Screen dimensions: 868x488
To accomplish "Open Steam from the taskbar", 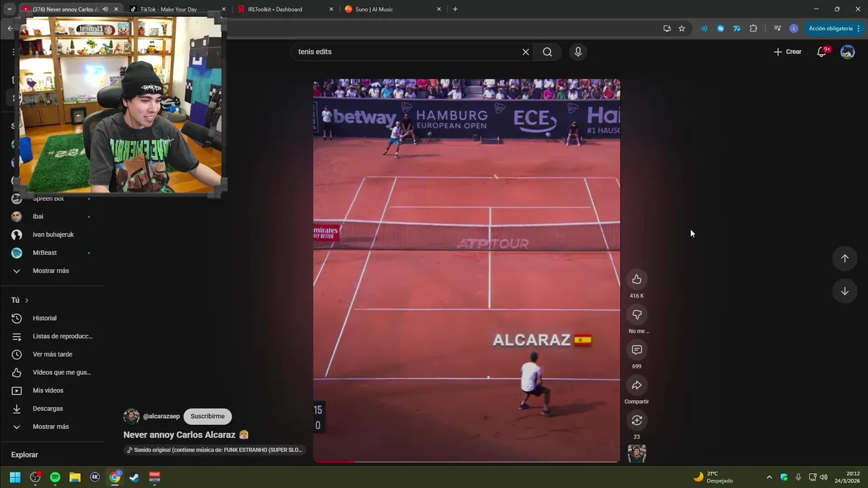I will click(x=134, y=477).
